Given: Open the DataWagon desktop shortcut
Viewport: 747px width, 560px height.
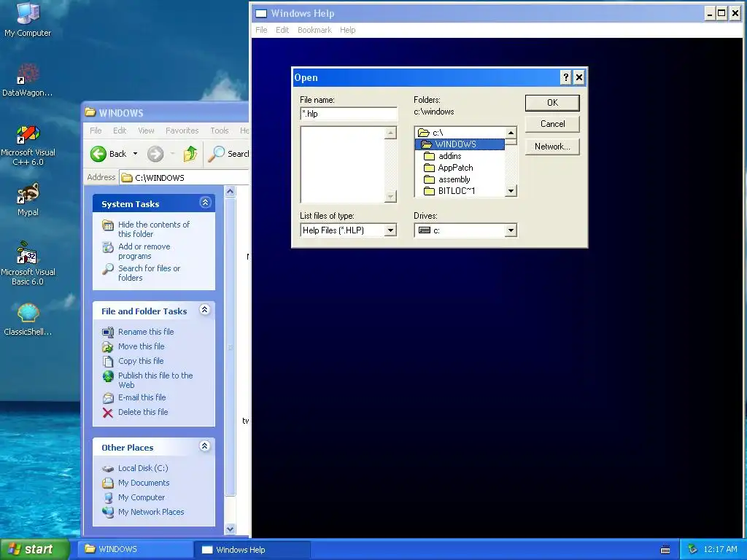Looking at the screenshot, I should click(28, 80).
